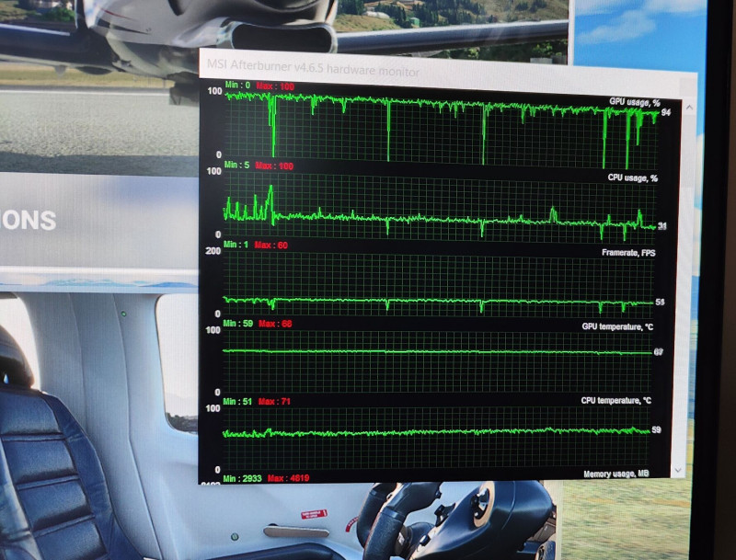
Task: Click the GPU usage, % graph label
Action: (635, 102)
